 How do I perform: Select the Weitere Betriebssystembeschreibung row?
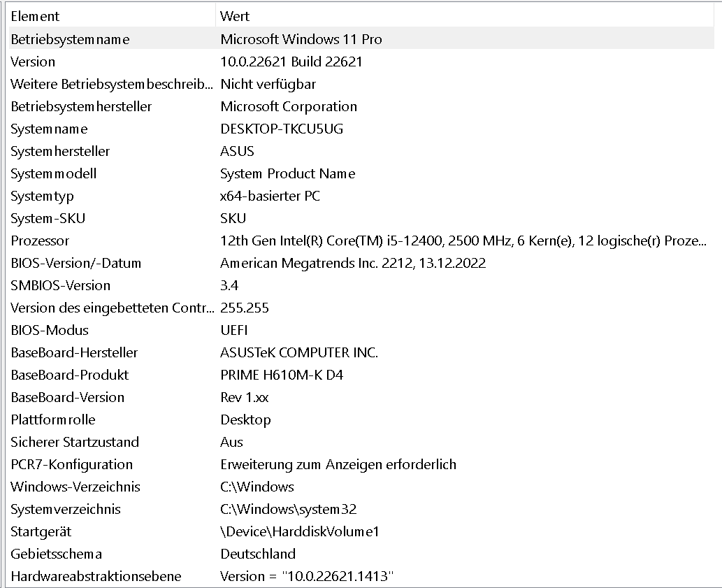(112, 85)
